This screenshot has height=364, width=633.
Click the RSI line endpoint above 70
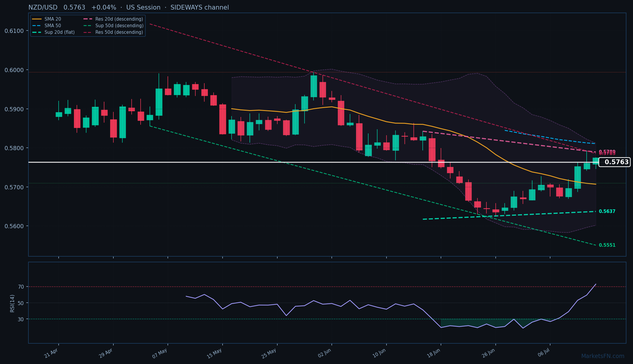tap(596, 284)
